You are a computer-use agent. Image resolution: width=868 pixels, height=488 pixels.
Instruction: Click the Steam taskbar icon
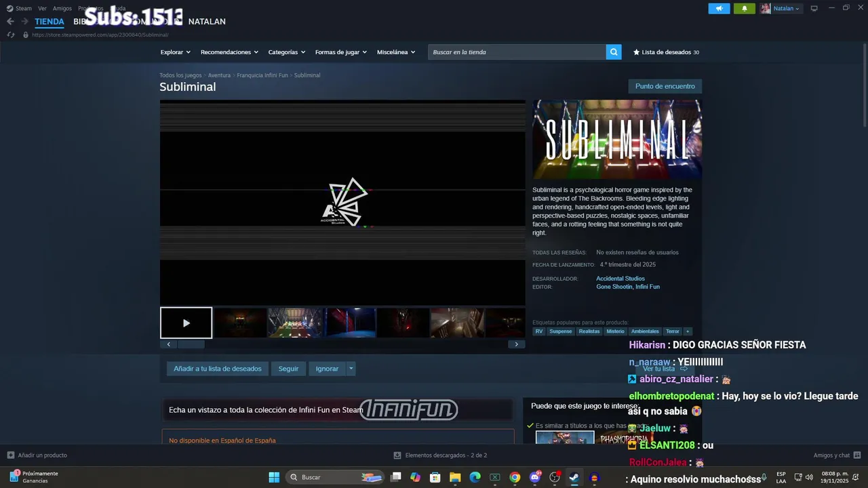pyautogui.click(x=574, y=477)
